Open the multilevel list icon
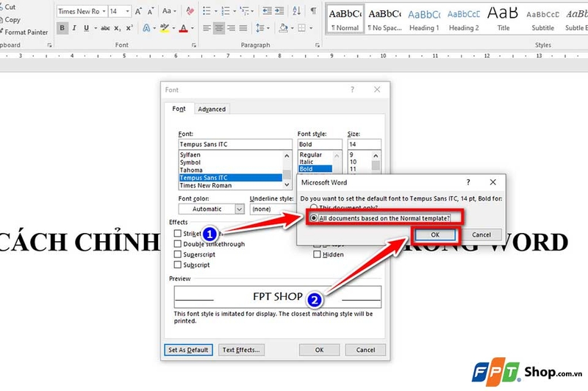Screen dimensions: 588x391 [244, 11]
